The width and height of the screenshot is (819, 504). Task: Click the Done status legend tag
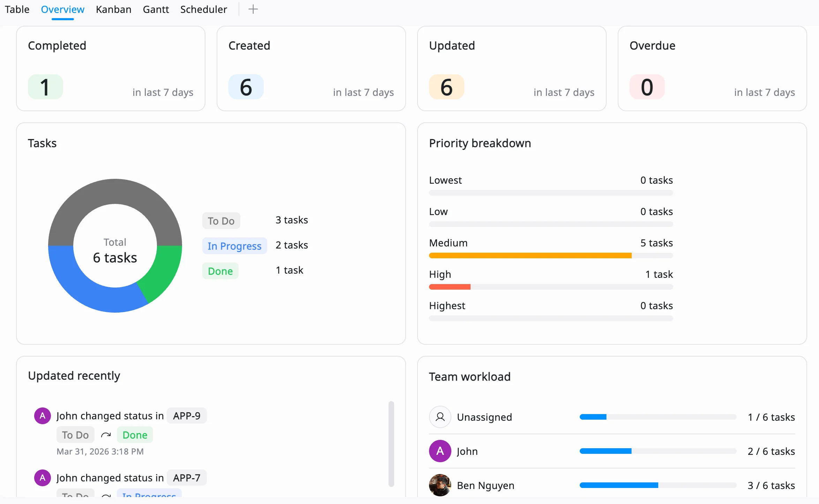pos(220,271)
